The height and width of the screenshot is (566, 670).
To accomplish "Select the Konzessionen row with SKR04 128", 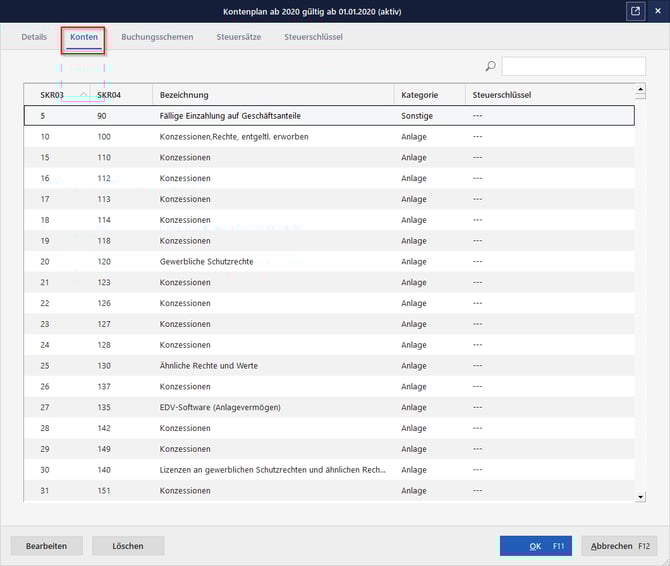I will click(329, 345).
